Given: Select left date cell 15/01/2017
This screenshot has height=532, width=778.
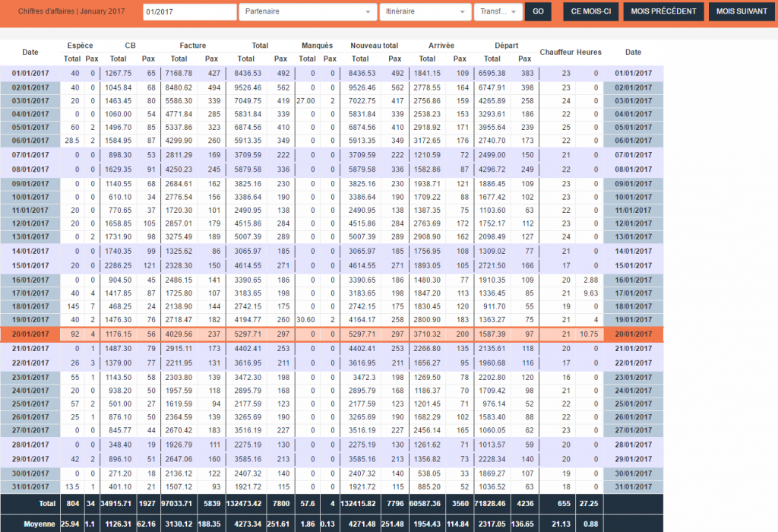Looking at the screenshot, I should [30, 265].
